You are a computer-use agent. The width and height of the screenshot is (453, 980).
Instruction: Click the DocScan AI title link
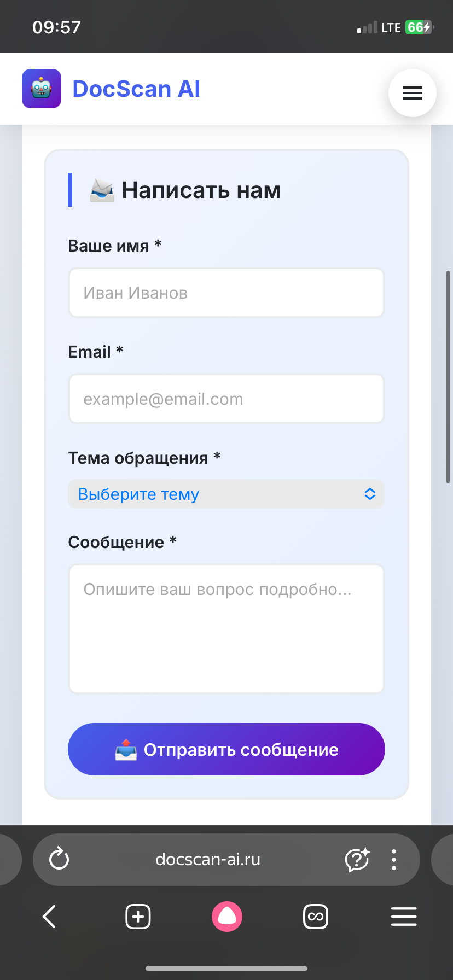coord(136,89)
